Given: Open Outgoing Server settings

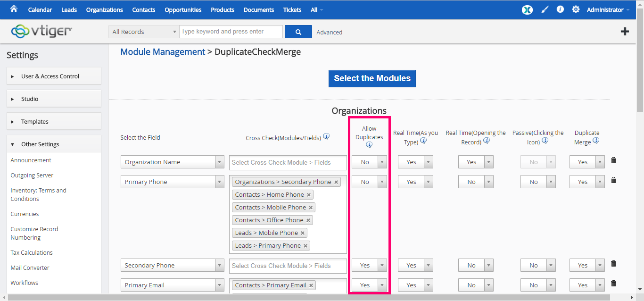Looking at the screenshot, I should pyautogui.click(x=32, y=175).
